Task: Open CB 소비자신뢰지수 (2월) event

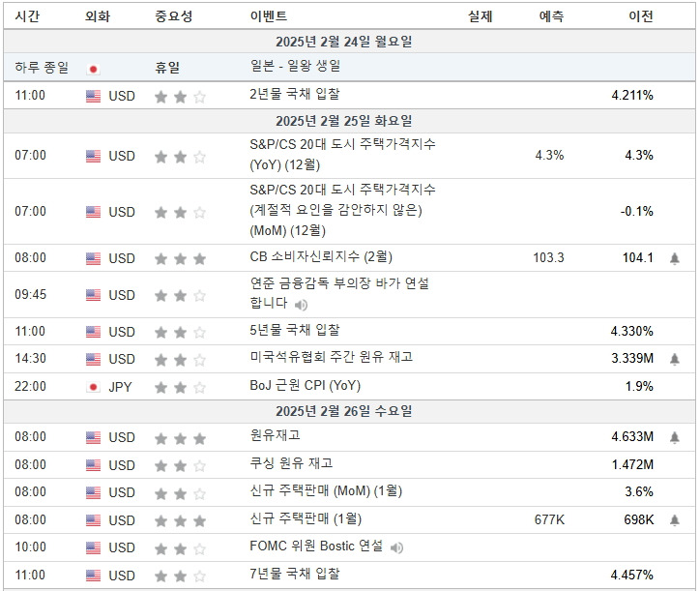Action: pos(321,257)
